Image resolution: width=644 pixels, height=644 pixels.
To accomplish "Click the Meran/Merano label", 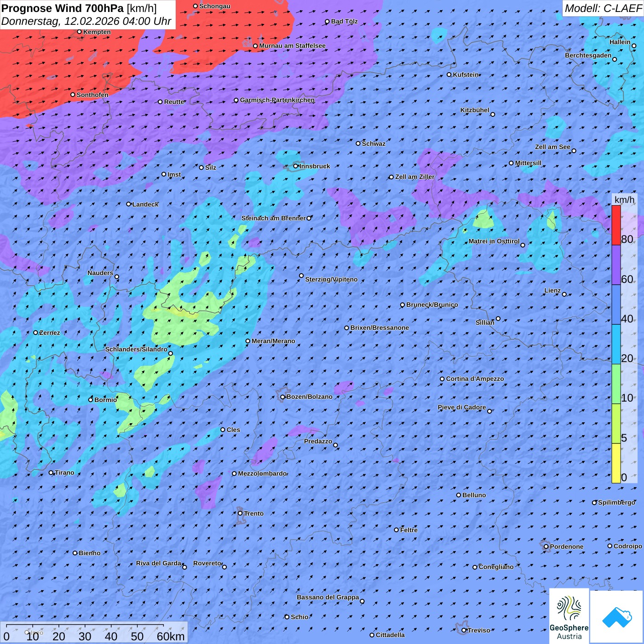I will tap(273, 341).
